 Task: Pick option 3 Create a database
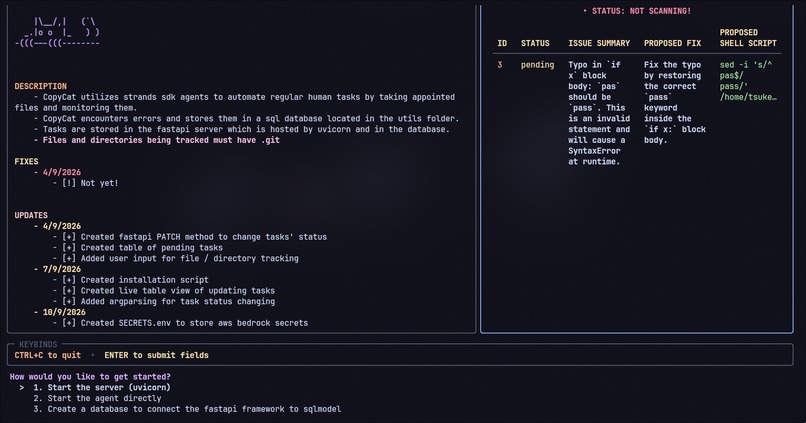(187, 409)
